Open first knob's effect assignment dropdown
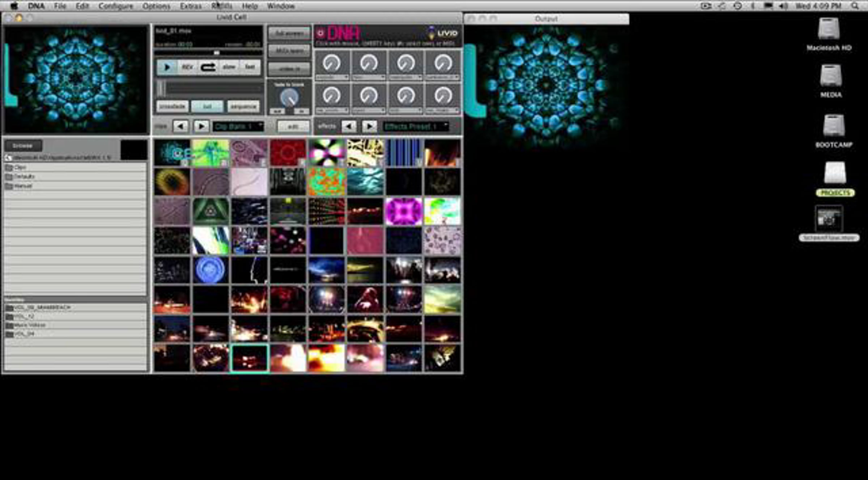The height and width of the screenshot is (480, 868). coord(332,77)
